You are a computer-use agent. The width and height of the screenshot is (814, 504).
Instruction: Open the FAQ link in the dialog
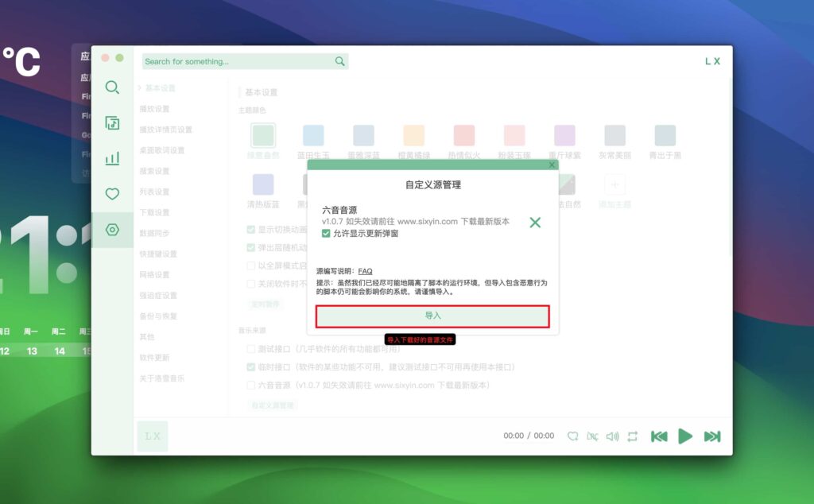(x=365, y=271)
